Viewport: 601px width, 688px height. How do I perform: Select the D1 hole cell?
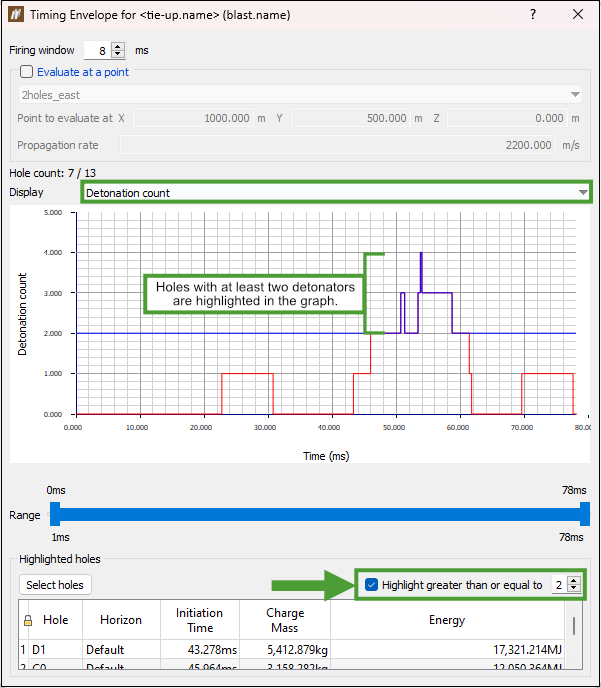point(56,649)
